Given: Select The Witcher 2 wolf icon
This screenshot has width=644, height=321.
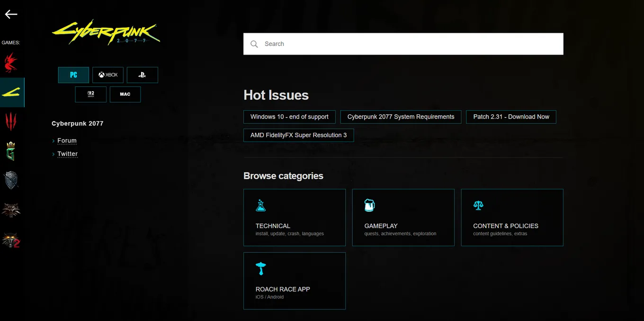Looking at the screenshot, I should point(11,240).
